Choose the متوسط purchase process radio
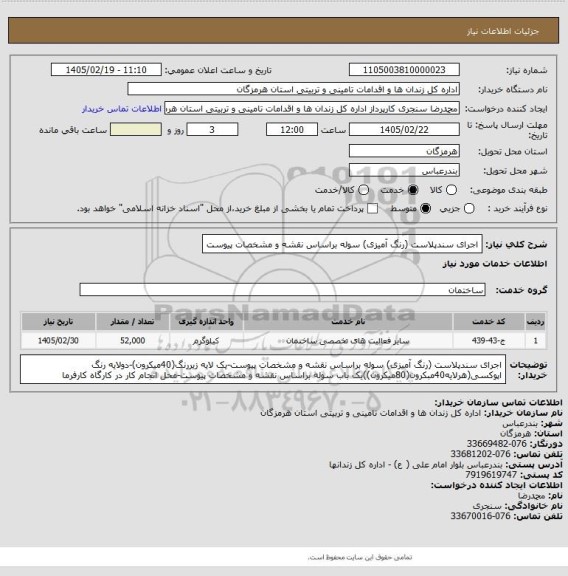 click(425, 209)
